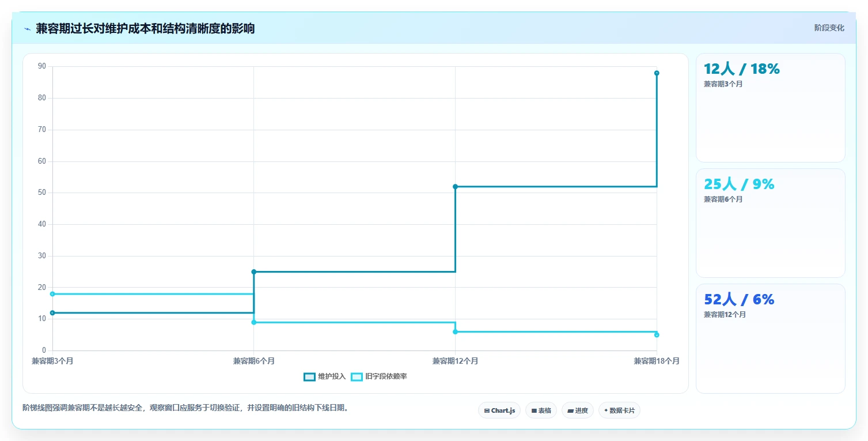Click the 表格 chip
The width and height of the screenshot is (868, 441).
tap(541, 410)
